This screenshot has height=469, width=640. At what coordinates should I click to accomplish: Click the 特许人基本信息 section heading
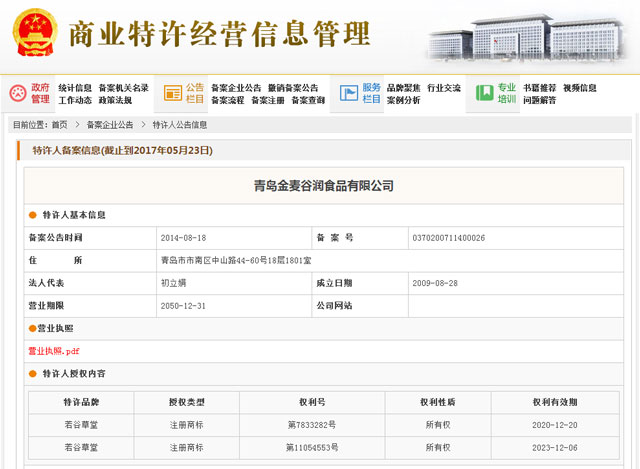pyautogui.click(x=74, y=215)
